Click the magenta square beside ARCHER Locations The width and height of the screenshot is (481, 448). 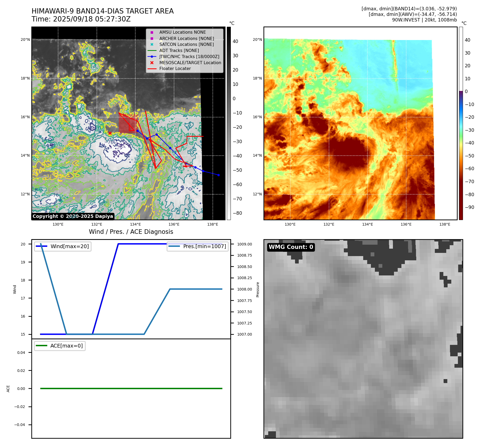pyautogui.click(x=152, y=38)
